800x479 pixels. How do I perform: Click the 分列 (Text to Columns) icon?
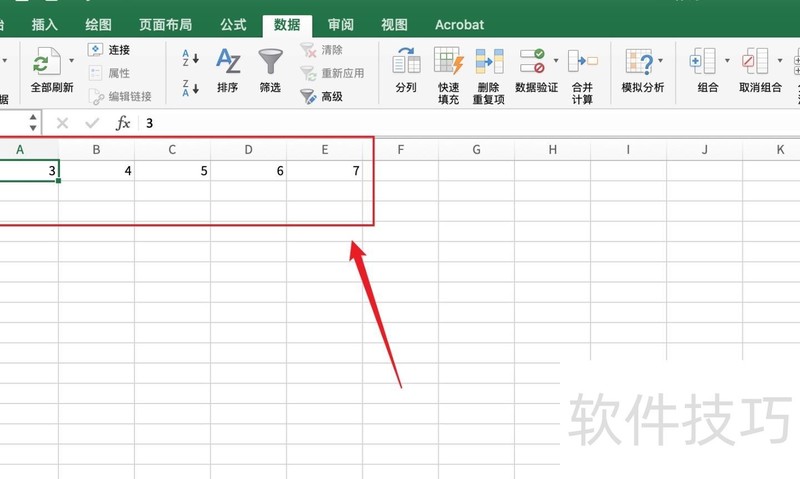tap(406, 62)
